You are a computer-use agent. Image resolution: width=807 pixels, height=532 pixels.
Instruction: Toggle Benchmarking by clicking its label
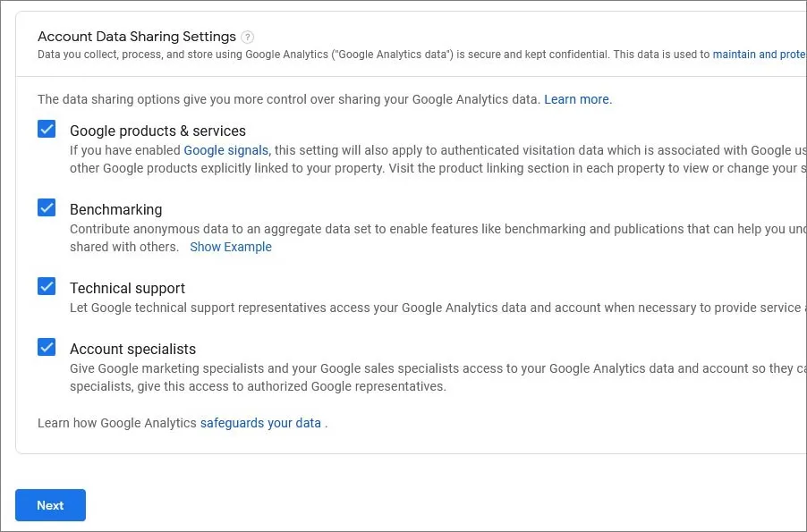(115, 209)
